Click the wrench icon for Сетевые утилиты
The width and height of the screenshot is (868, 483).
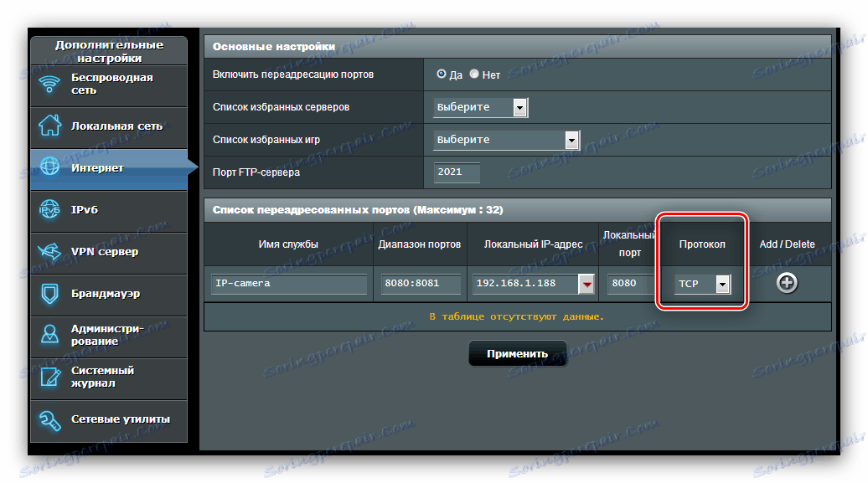pos(49,420)
